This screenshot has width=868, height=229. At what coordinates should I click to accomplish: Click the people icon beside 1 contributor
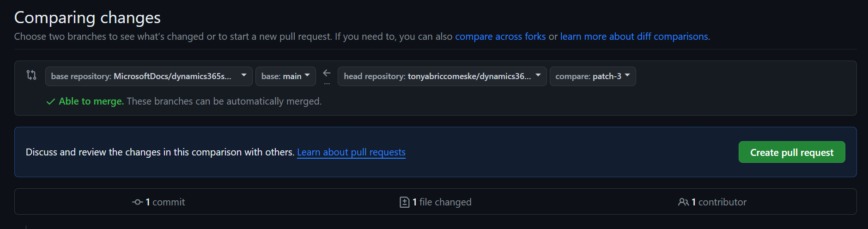[x=683, y=202]
